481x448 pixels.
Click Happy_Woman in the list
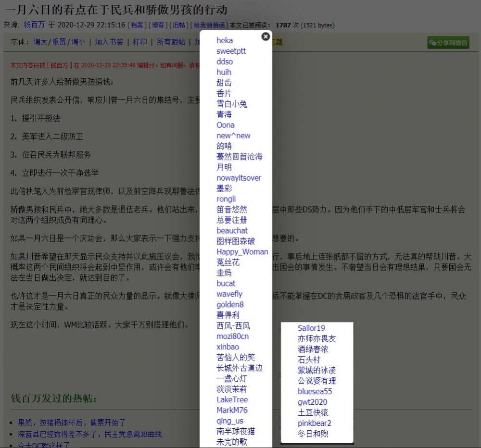(242, 252)
